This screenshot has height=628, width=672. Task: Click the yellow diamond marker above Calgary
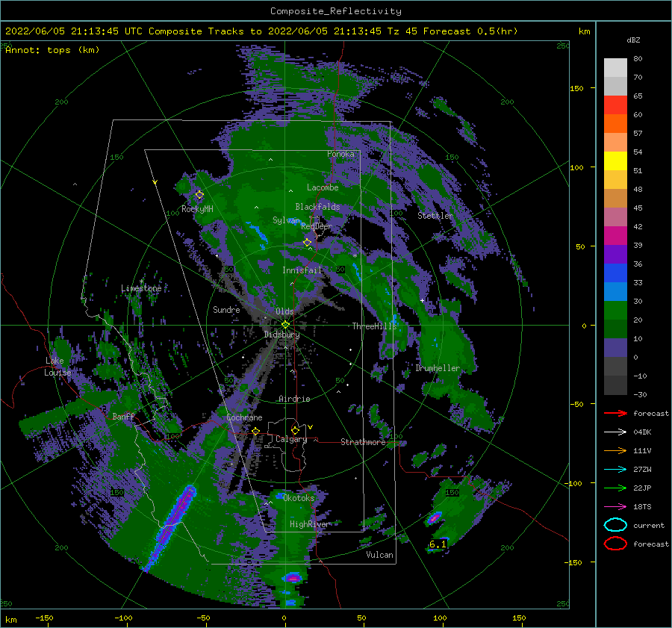click(x=295, y=430)
